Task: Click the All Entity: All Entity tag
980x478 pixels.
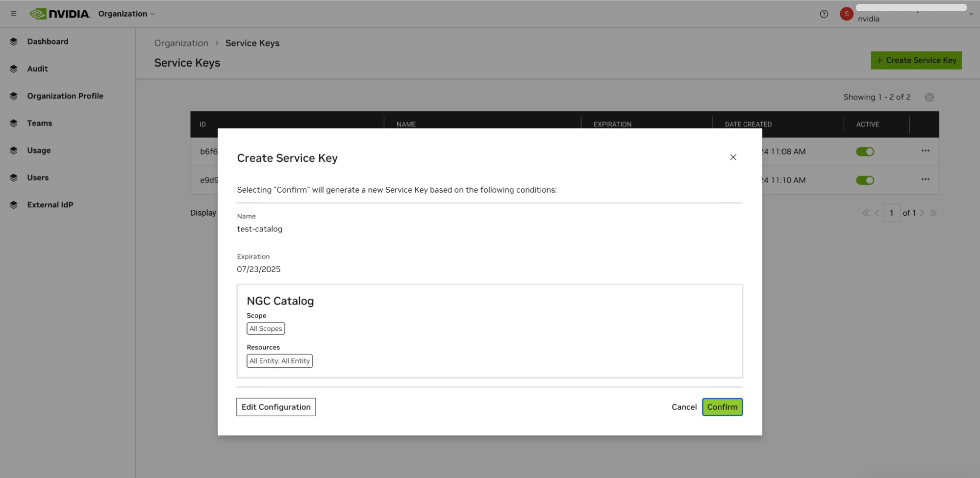Action: (279, 361)
